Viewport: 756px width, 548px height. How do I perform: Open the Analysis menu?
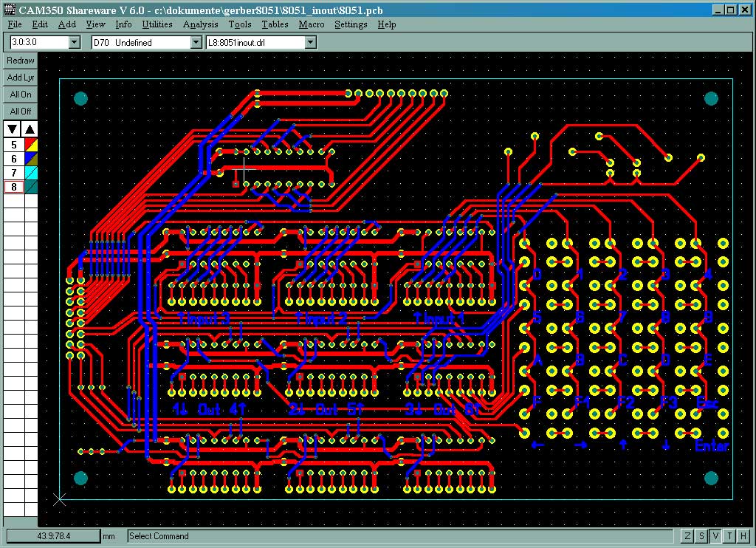pos(201,24)
